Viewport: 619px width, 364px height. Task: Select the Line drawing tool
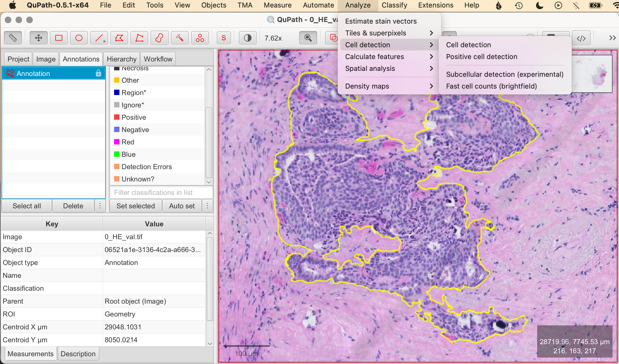click(x=99, y=38)
